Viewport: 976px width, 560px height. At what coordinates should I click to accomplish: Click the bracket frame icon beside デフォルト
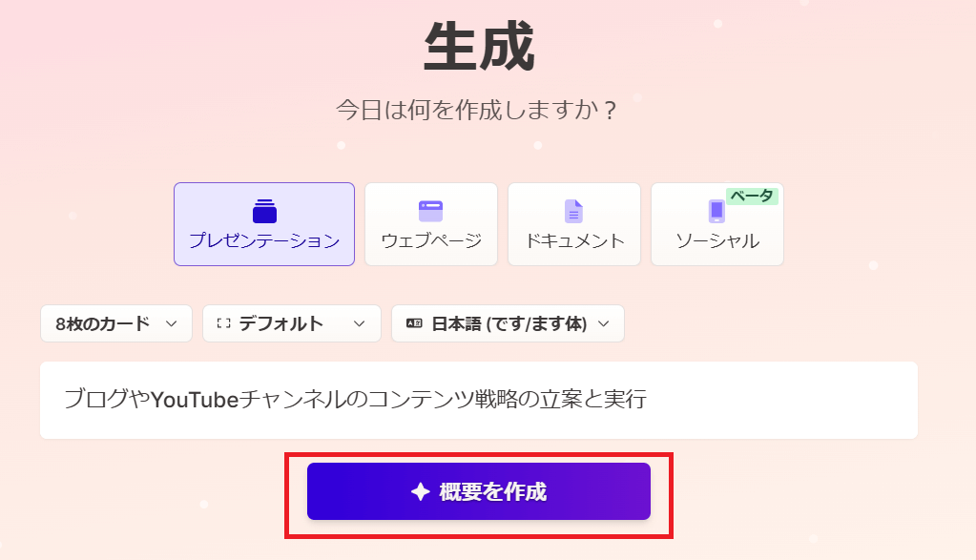(223, 323)
